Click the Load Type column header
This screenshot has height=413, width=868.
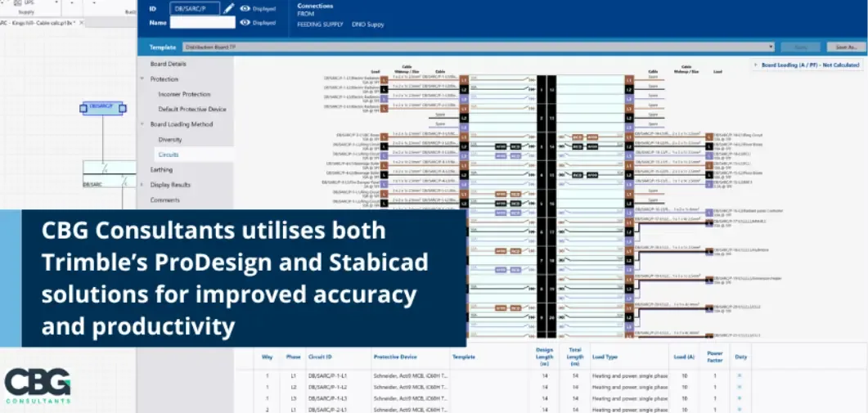pyautogui.click(x=605, y=357)
